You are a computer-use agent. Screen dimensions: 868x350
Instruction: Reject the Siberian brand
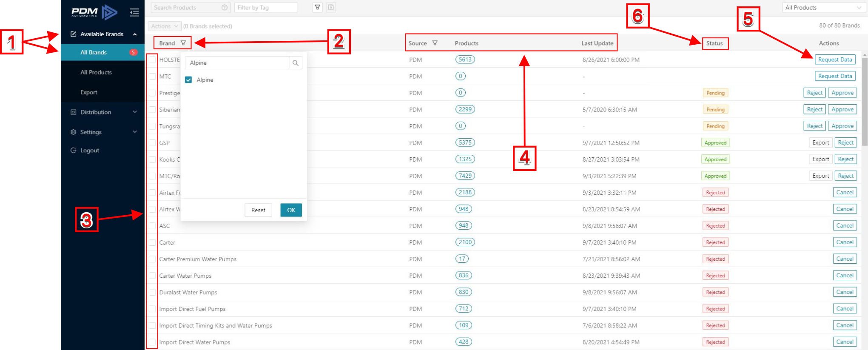click(x=814, y=109)
